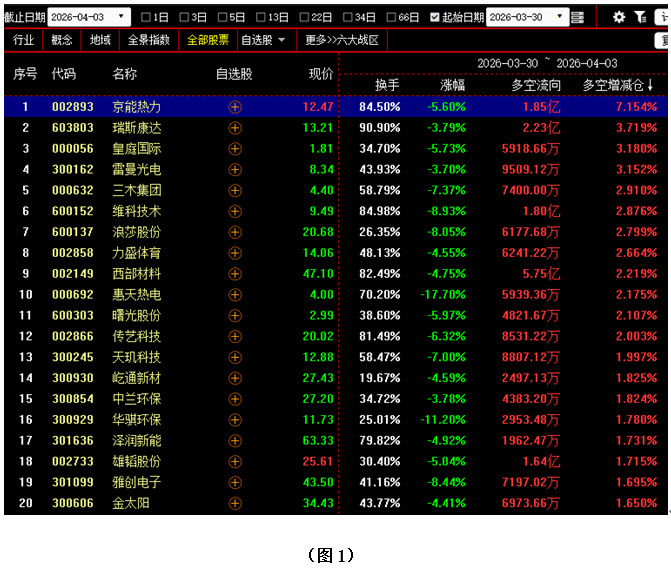Switch to the 行业 tab
Image resolution: width=671 pixels, height=581 pixels.
tap(23, 40)
